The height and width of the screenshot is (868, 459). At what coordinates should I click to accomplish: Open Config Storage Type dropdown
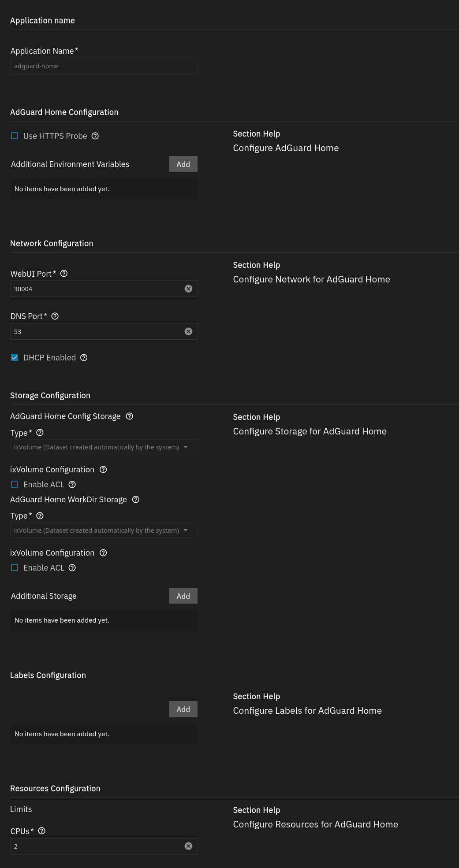(x=104, y=447)
